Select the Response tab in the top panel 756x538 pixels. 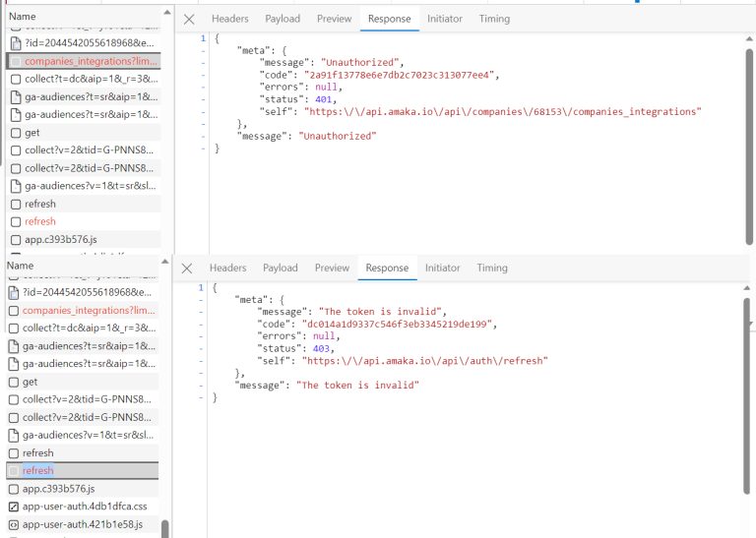[390, 19]
